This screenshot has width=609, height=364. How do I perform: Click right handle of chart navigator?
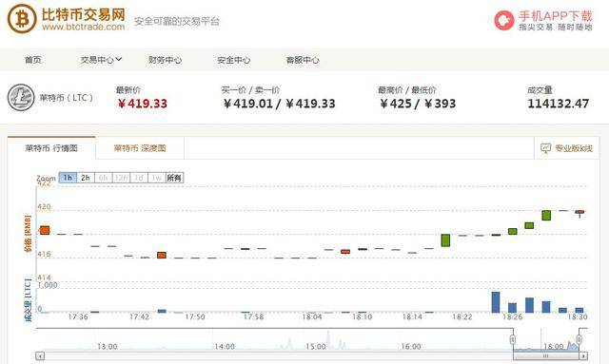pos(579,339)
